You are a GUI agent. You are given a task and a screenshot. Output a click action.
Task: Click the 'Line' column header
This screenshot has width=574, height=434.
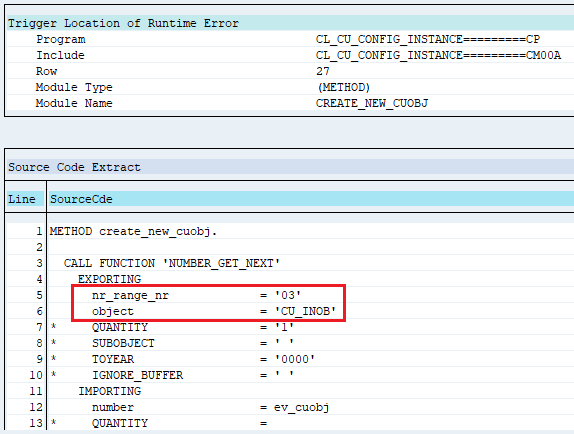pyautogui.click(x=22, y=199)
